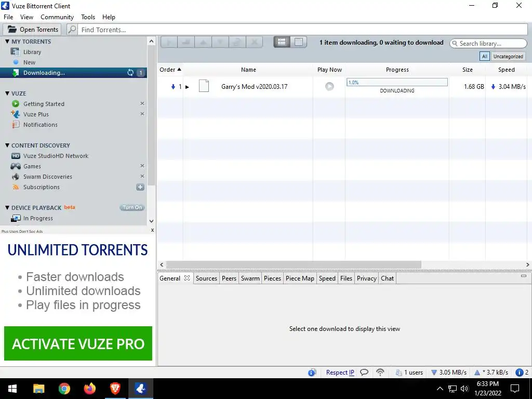Click the chat bubble status bar icon
Screen dimensions: 532x399
coord(364,372)
